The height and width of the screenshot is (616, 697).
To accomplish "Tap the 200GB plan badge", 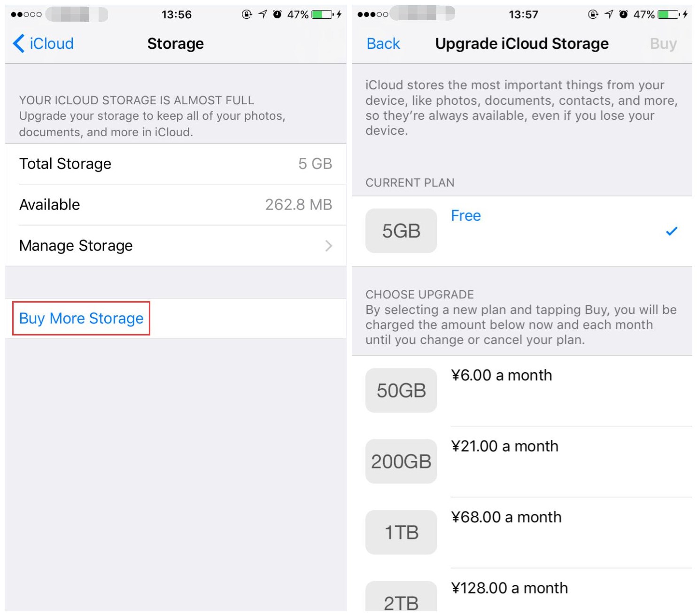I will [401, 461].
